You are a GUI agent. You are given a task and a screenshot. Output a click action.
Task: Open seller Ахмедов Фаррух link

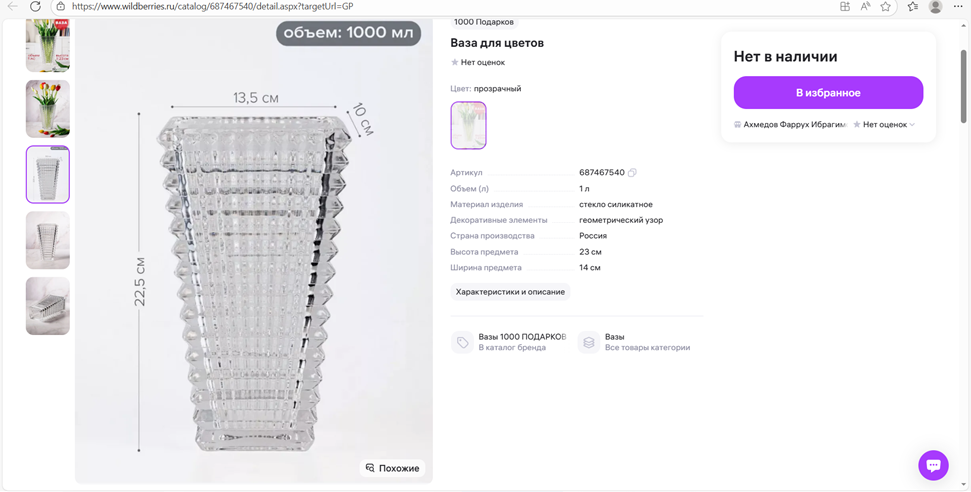tap(794, 125)
